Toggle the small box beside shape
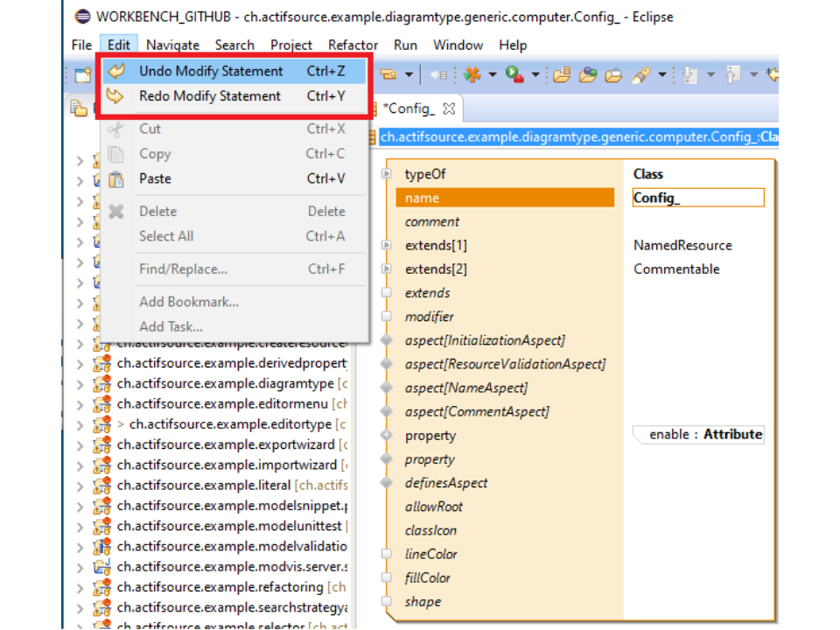 (387, 601)
